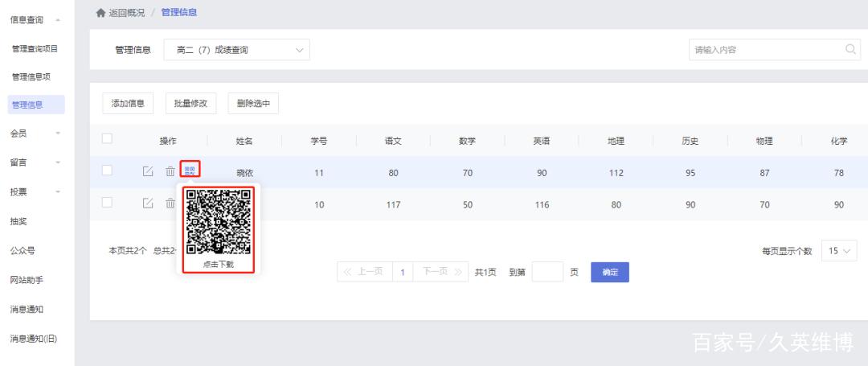The height and width of the screenshot is (366, 868).
Task: Click the 添加信息 button
Action: pyautogui.click(x=128, y=104)
